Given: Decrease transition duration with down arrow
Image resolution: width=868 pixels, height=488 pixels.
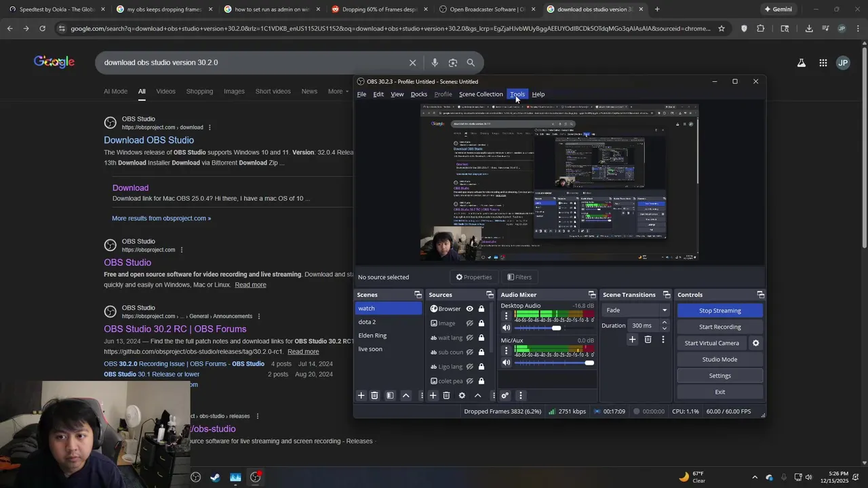Looking at the screenshot, I should [664, 329].
